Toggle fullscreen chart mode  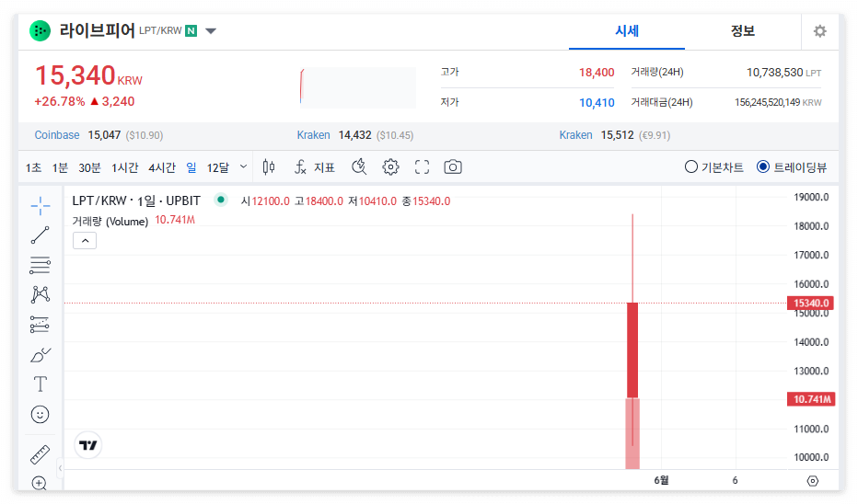click(422, 167)
